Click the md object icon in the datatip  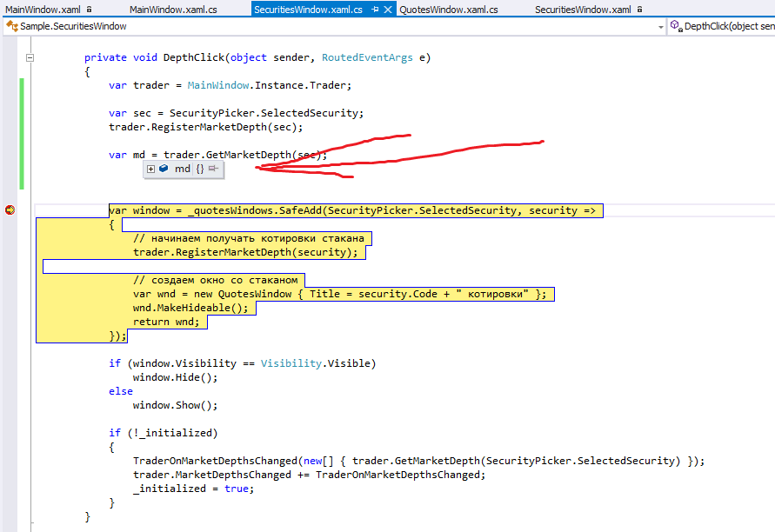point(164,169)
